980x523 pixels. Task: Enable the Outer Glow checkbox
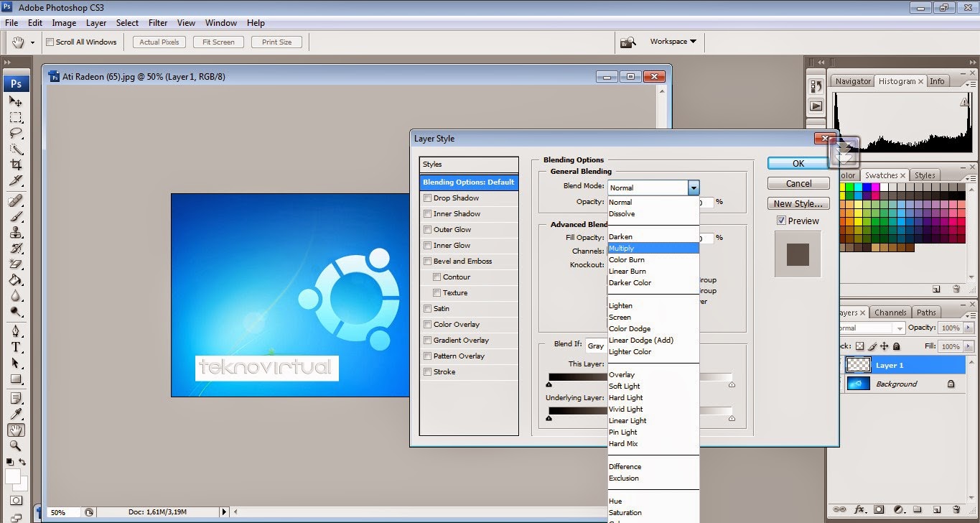coord(428,230)
